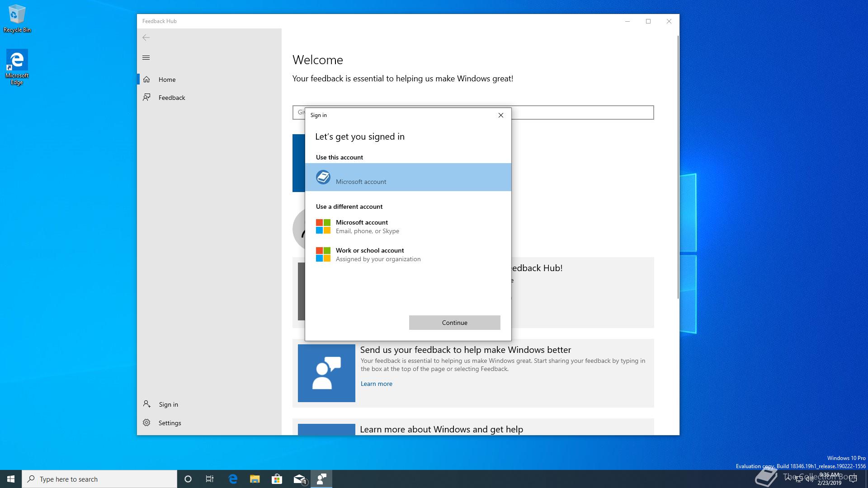Launch Edge from the taskbar
Viewport: 868px width, 488px height.
click(233, 479)
